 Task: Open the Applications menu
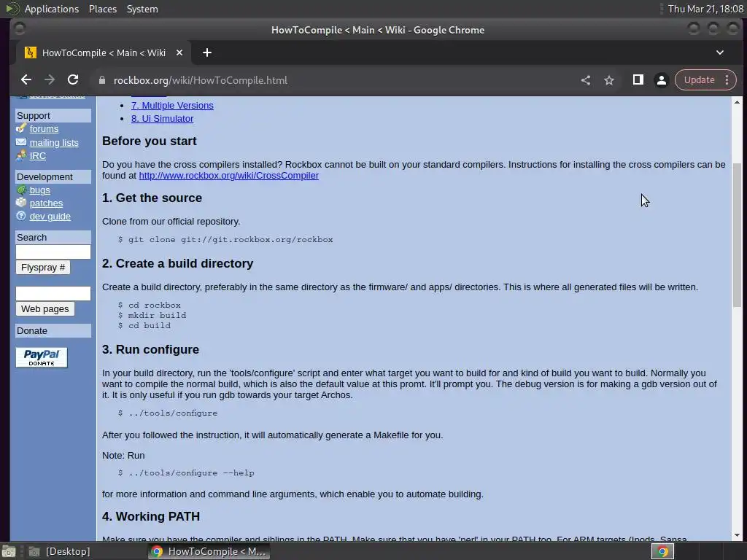tap(52, 9)
